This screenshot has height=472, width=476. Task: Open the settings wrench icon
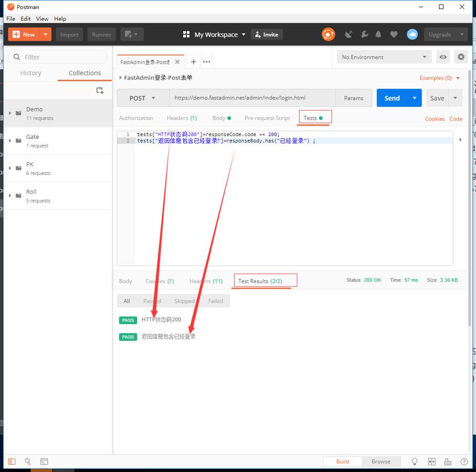pyautogui.click(x=364, y=34)
